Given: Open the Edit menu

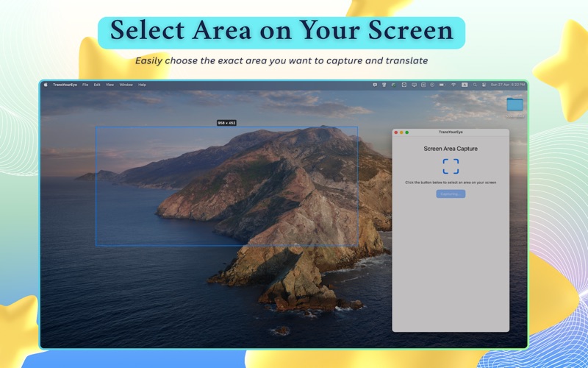Looking at the screenshot, I should [x=97, y=85].
